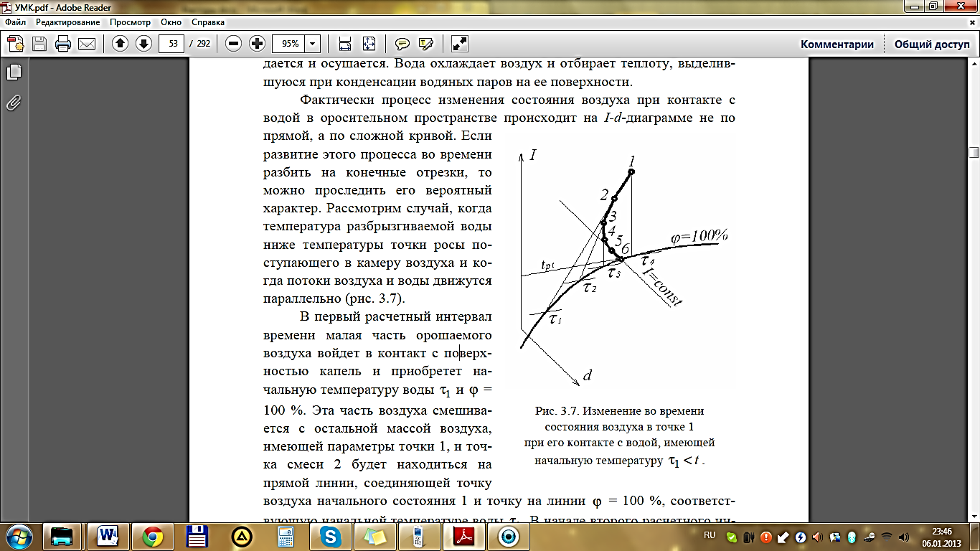The width and height of the screenshot is (980, 551).
Task: Fit one full page to window icon
Action: (369, 44)
